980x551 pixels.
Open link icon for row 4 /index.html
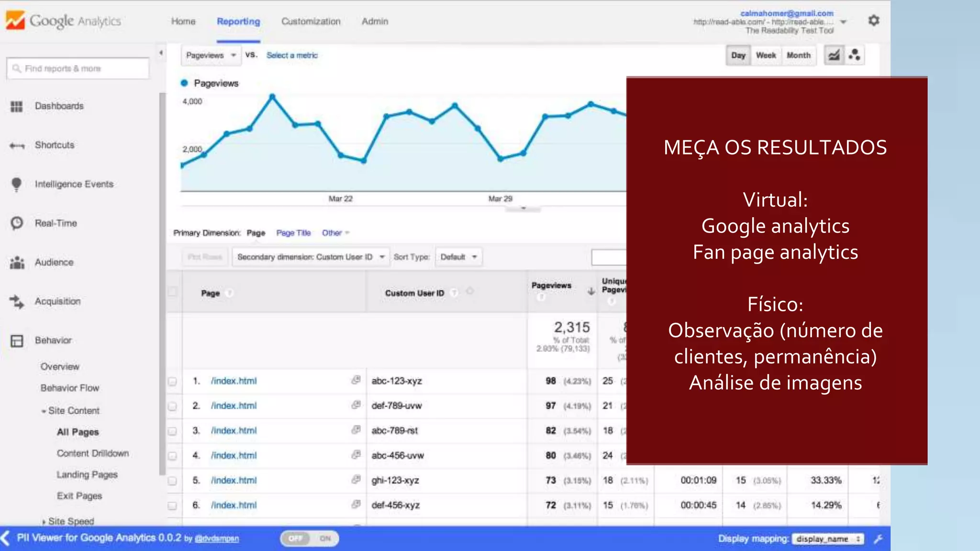[356, 455]
